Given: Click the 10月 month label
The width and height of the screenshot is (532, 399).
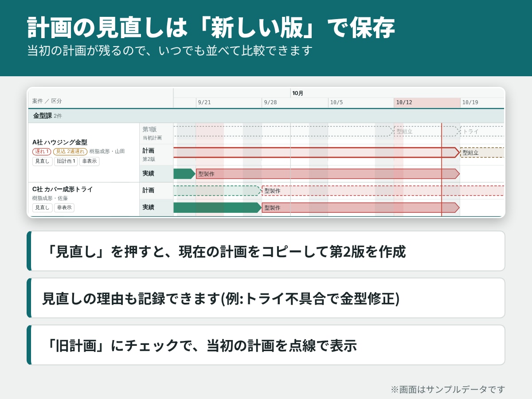Looking at the screenshot, I should pyautogui.click(x=298, y=93).
